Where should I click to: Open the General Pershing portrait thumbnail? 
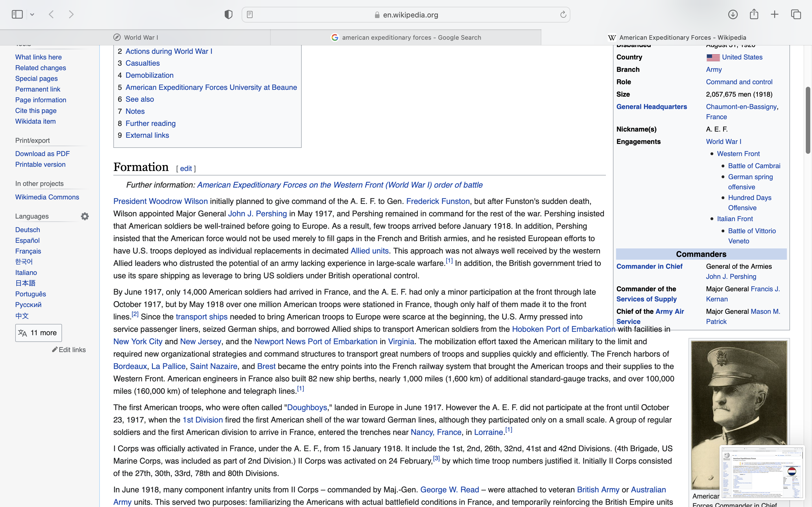(738, 396)
